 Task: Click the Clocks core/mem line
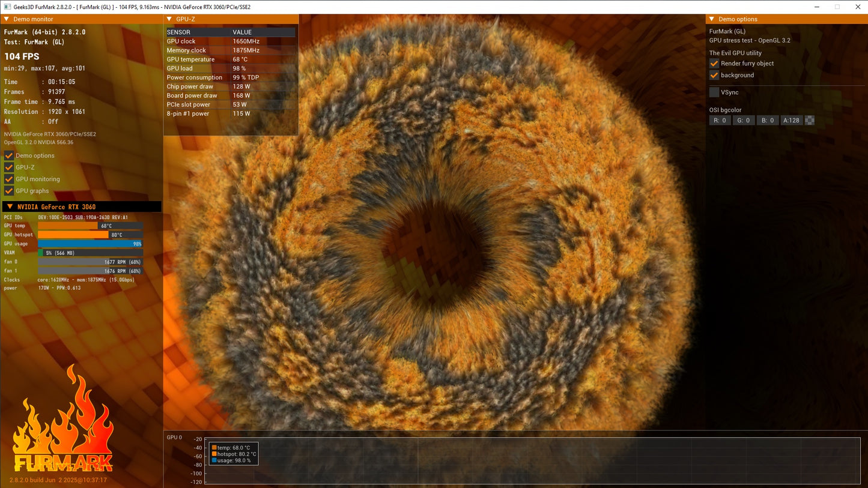(x=69, y=280)
